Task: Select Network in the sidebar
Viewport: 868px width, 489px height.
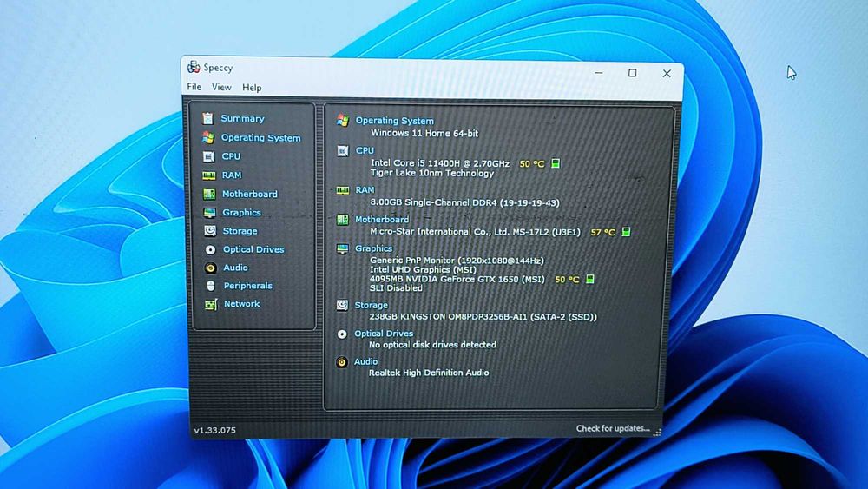Action: pos(242,304)
